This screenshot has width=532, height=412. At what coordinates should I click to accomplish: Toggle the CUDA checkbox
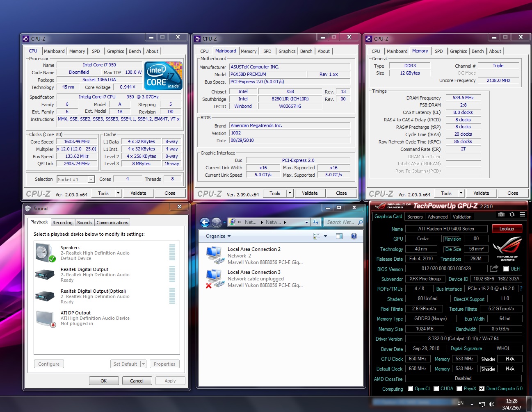pyautogui.click(x=436, y=389)
